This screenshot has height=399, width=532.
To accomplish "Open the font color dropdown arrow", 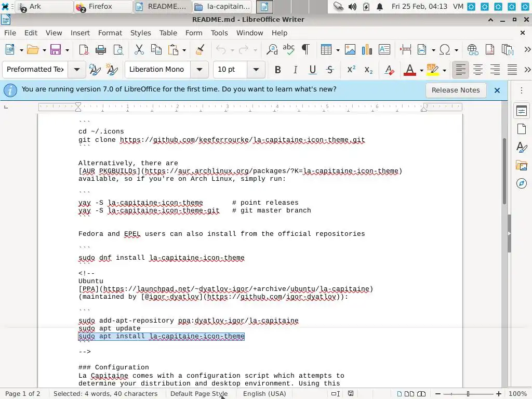I will coord(421,71).
